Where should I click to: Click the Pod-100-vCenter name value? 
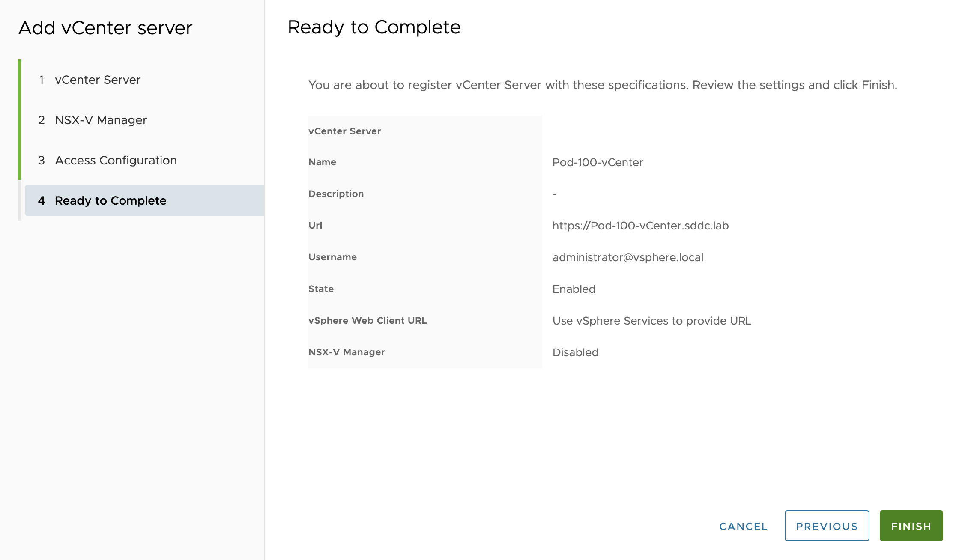[598, 163]
